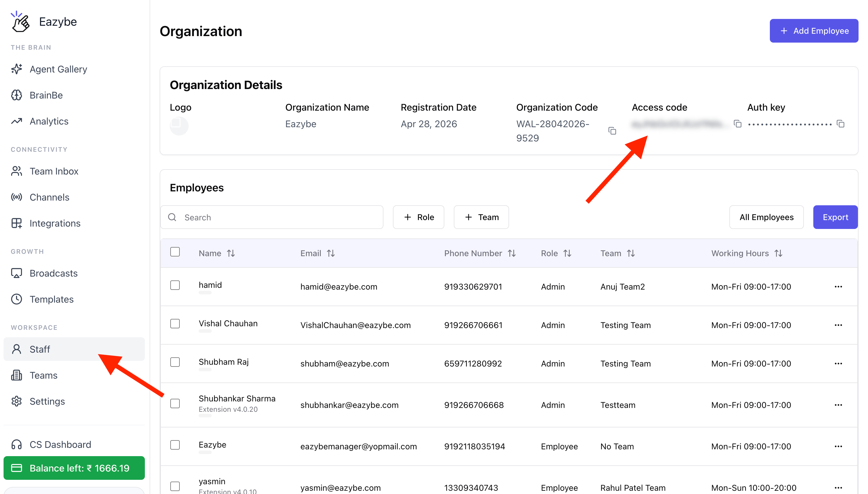Click the Staff person icon
The width and height of the screenshot is (868, 494).
point(16,349)
